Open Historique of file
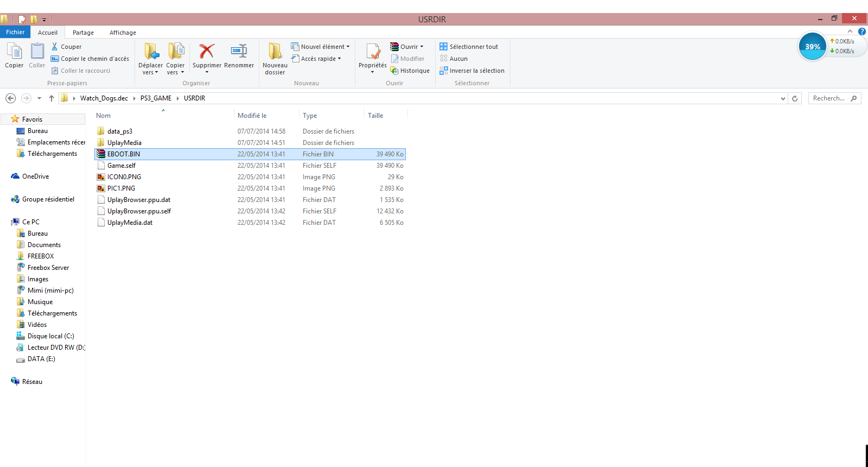The height and width of the screenshot is (467, 868). click(x=410, y=71)
